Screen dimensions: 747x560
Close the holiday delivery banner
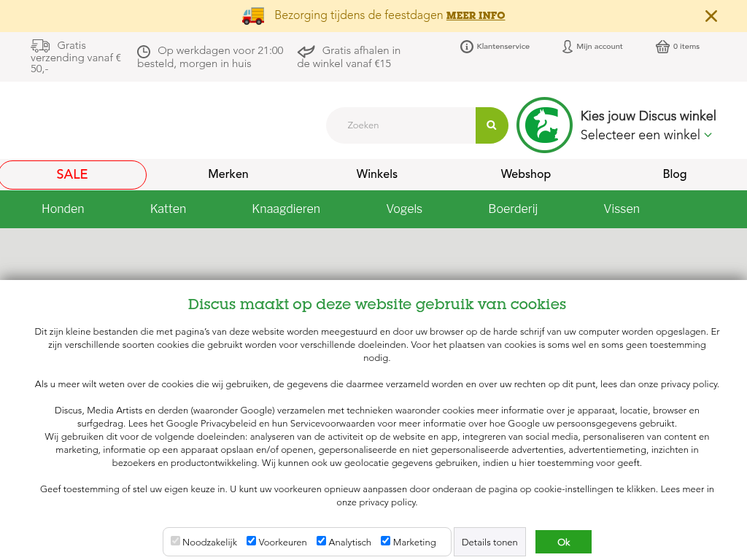click(x=711, y=16)
